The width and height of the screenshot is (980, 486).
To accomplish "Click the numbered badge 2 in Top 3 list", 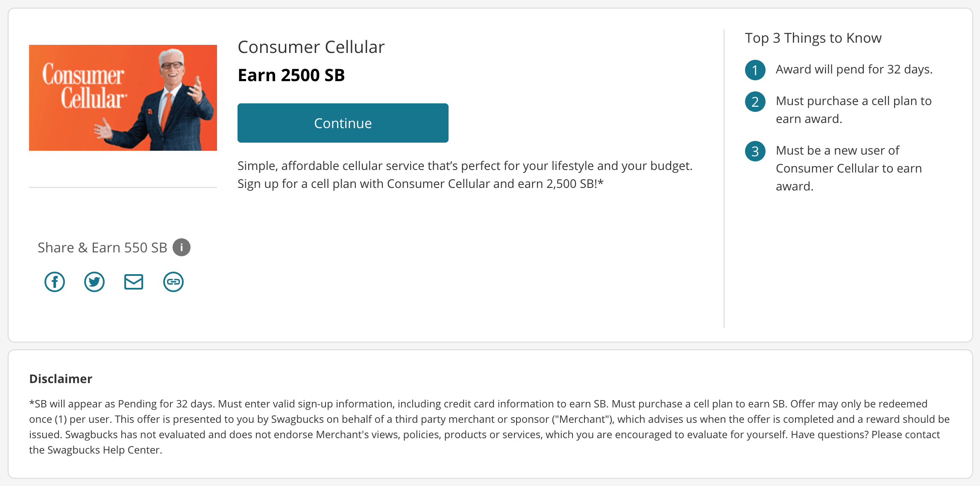I will pos(755,102).
